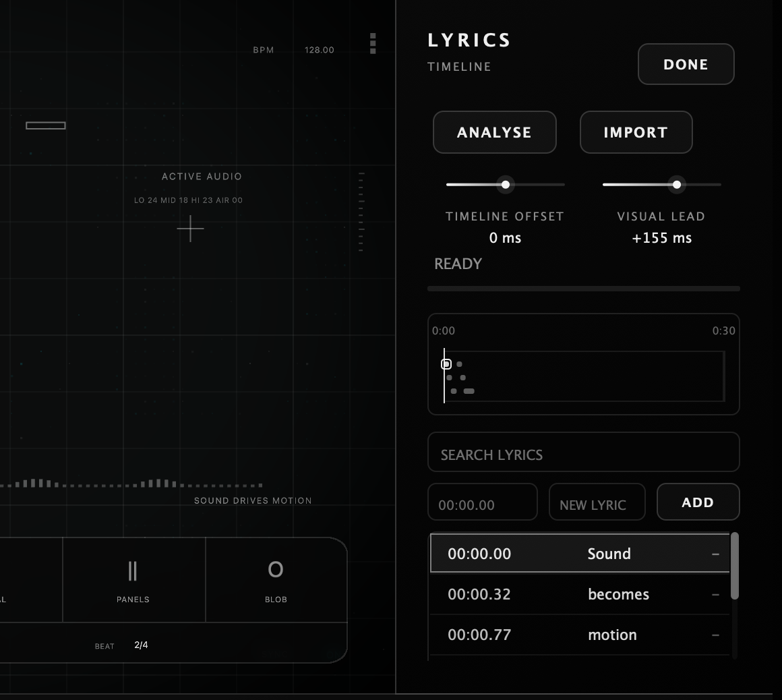
Task: Click the small outlined rectangle at upper left
Action: click(46, 125)
